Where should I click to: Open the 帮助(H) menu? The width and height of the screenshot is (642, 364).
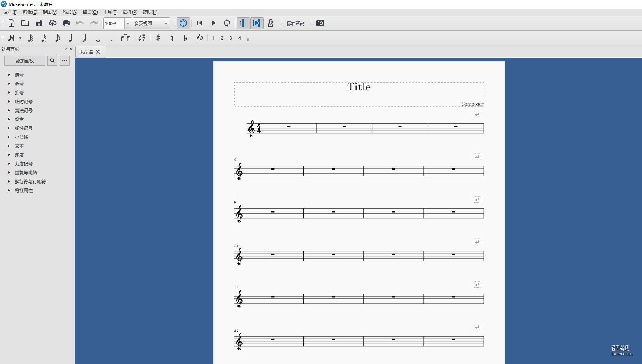pos(150,12)
